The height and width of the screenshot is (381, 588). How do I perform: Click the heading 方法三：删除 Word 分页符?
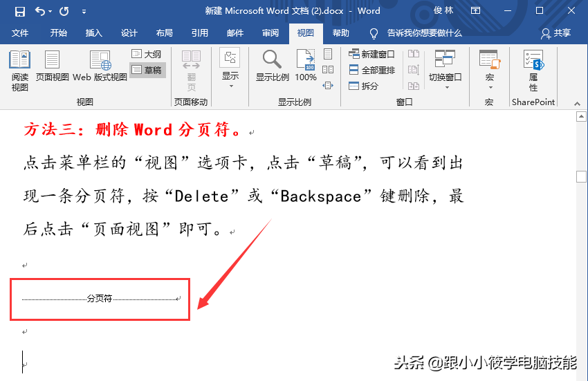[132, 130]
